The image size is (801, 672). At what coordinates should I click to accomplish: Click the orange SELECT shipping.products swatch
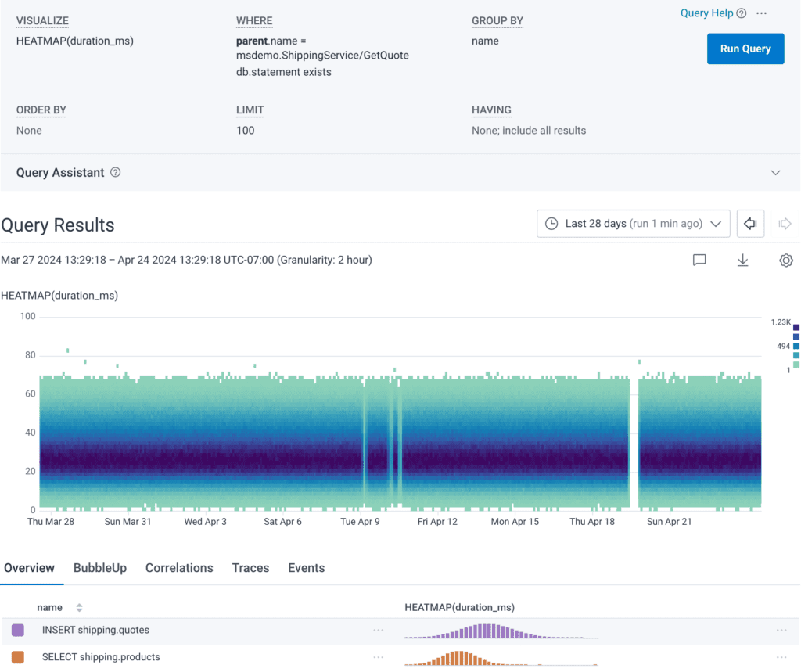pos(18,657)
